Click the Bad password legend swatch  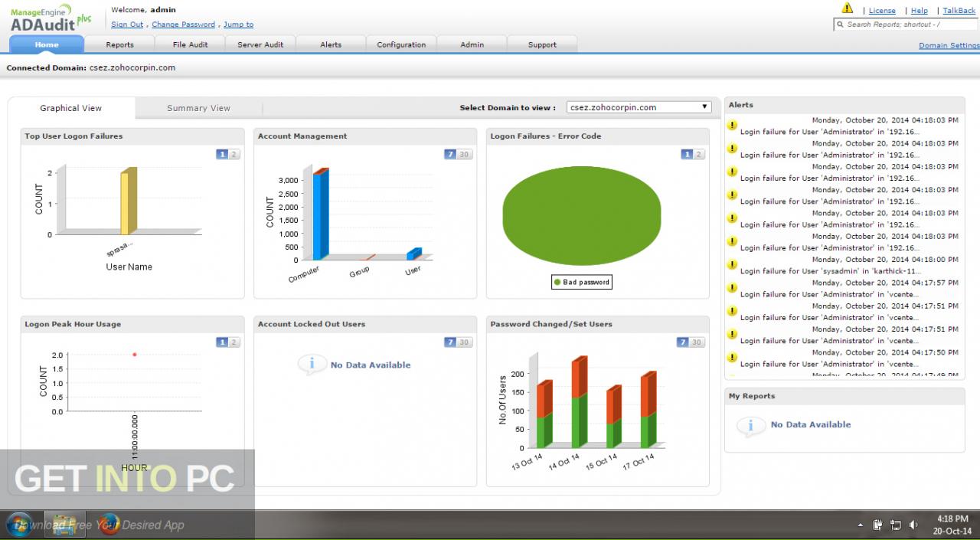[x=557, y=282]
